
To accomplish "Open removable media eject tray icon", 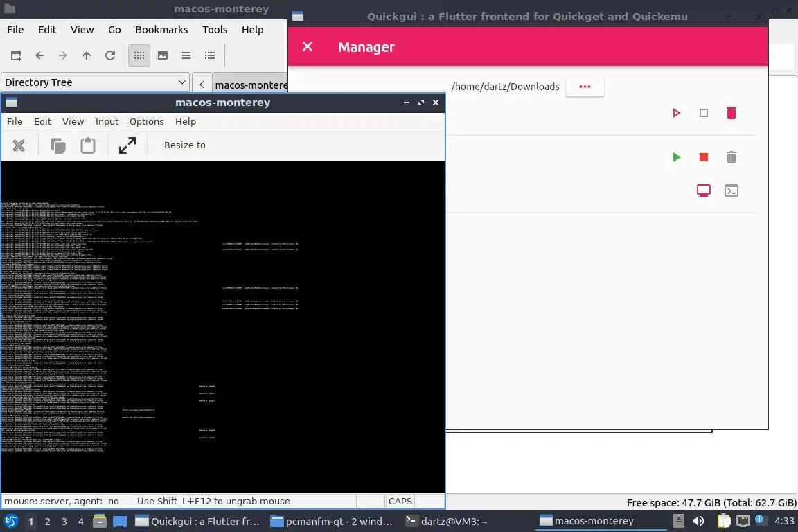I will 678,522.
